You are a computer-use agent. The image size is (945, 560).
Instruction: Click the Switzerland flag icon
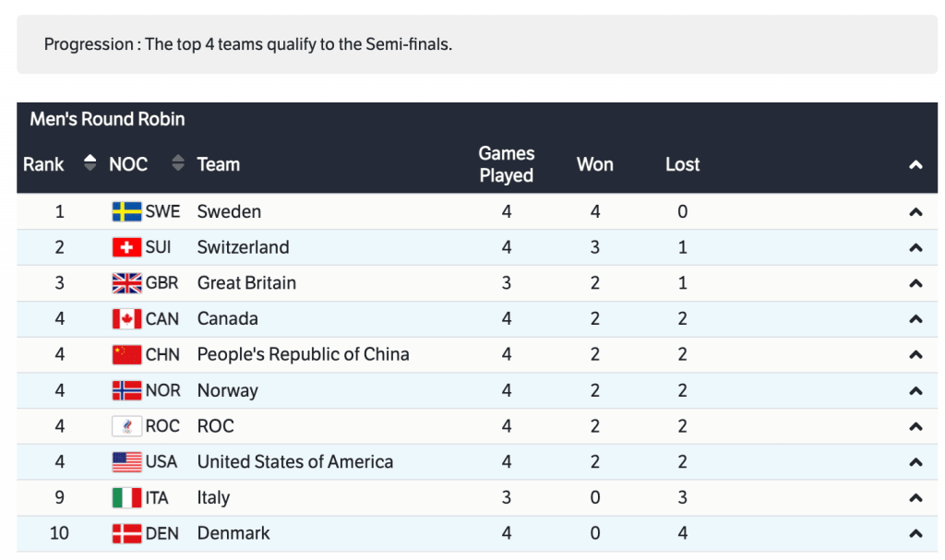click(x=126, y=248)
